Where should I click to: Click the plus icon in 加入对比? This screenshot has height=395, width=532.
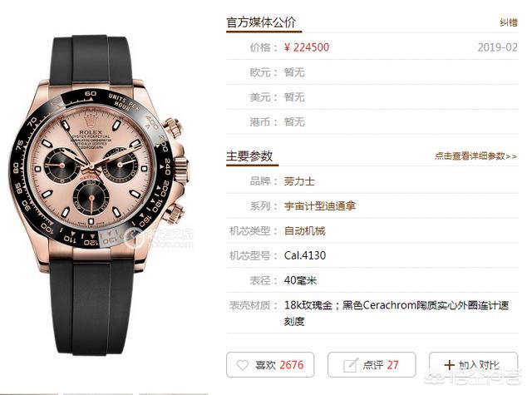pos(449,365)
